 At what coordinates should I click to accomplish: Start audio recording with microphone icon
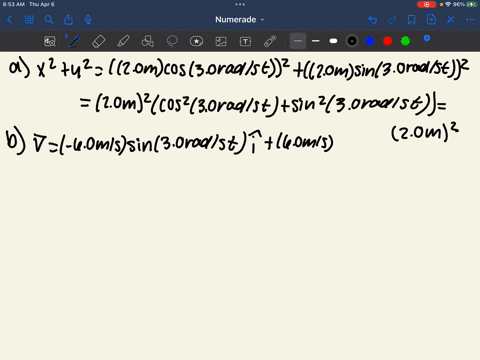click(x=88, y=20)
